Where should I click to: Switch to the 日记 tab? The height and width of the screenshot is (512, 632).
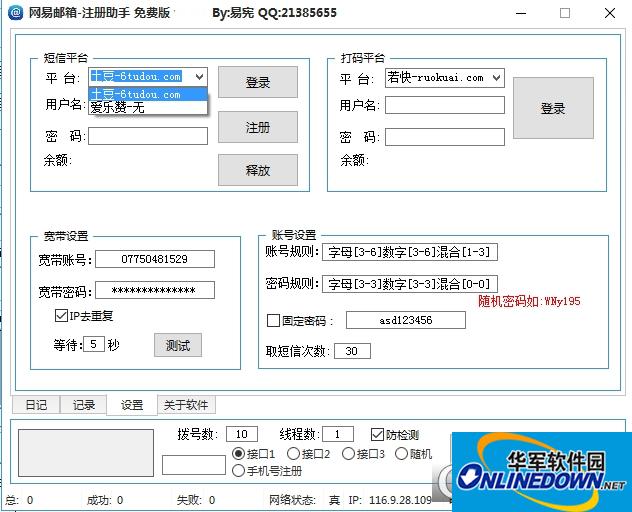(36, 405)
